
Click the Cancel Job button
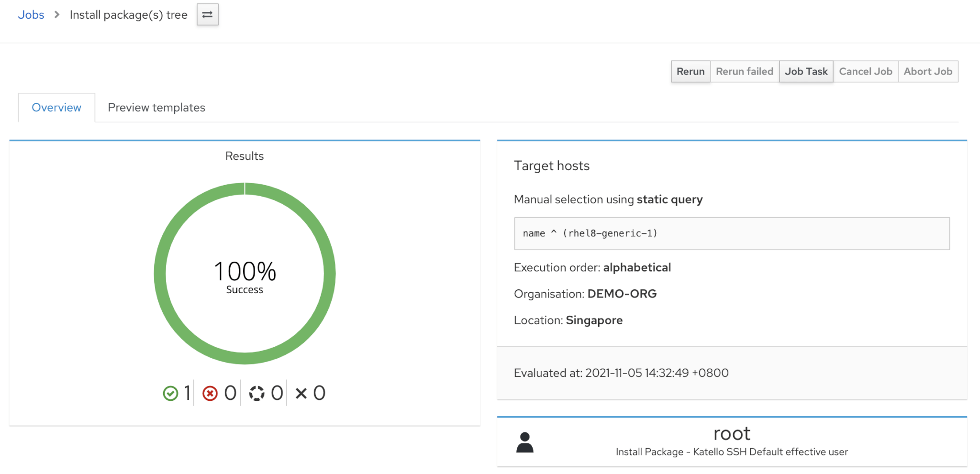pos(865,71)
